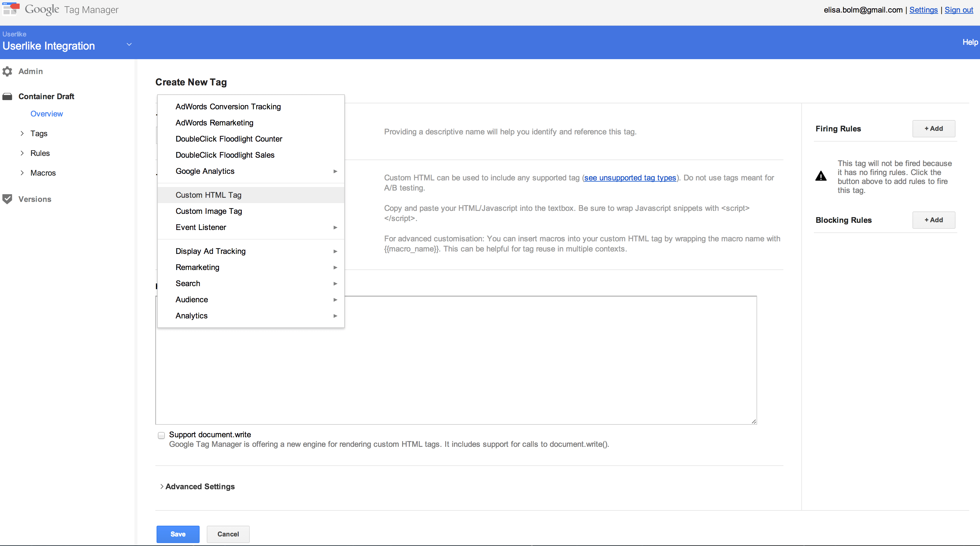Expand Advanced Settings section
Viewport: 980px width, 546px height.
(x=197, y=487)
